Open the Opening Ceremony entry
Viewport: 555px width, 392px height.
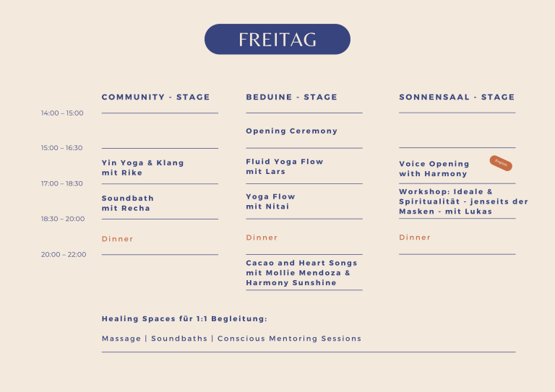(x=292, y=131)
